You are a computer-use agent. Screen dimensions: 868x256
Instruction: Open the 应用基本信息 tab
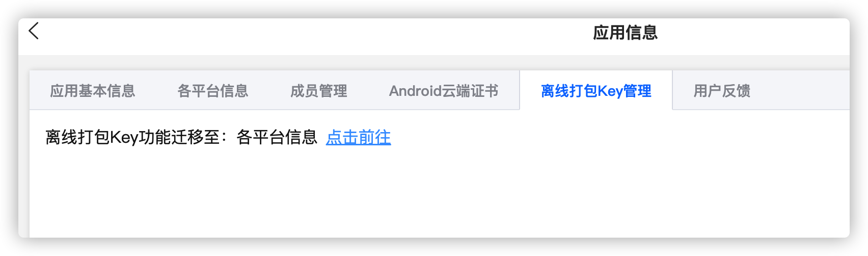[92, 91]
